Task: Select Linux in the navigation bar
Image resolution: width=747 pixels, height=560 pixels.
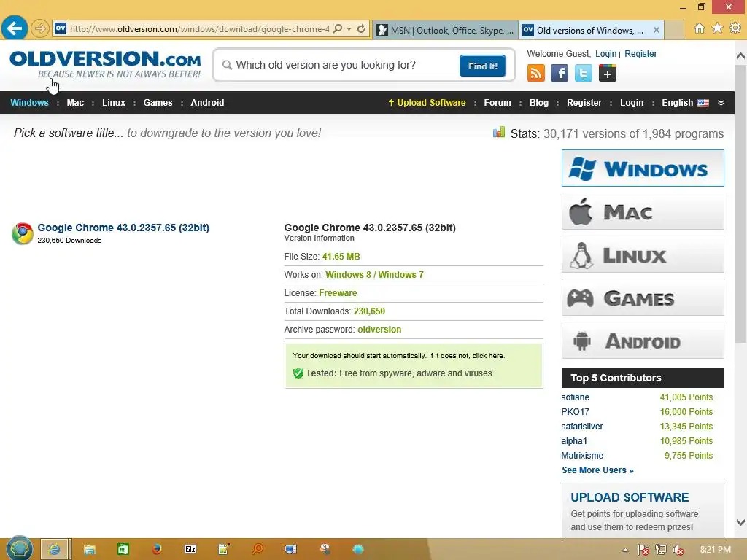Action: click(x=114, y=103)
